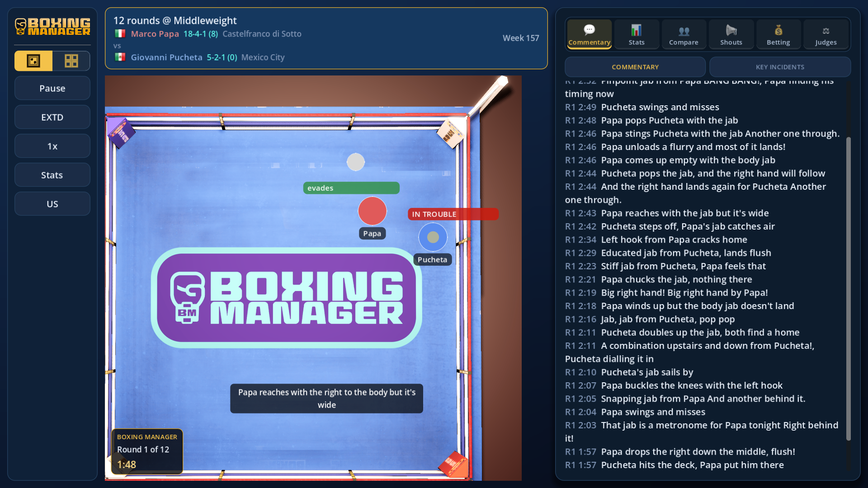Screen dimensions: 868x488
Task: Click commentary 'Pucheta's jab sails by'
Action: pyautogui.click(x=647, y=372)
